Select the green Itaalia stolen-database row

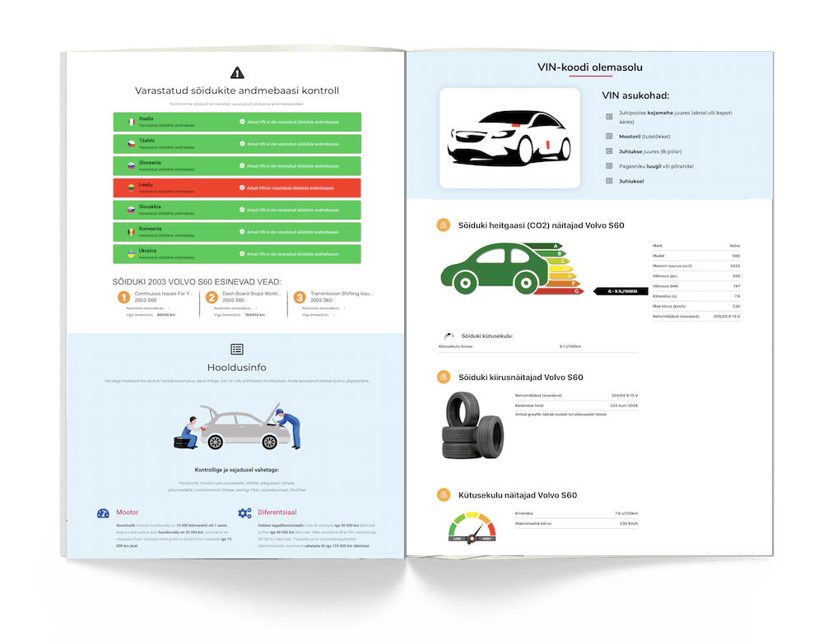coord(237,122)
